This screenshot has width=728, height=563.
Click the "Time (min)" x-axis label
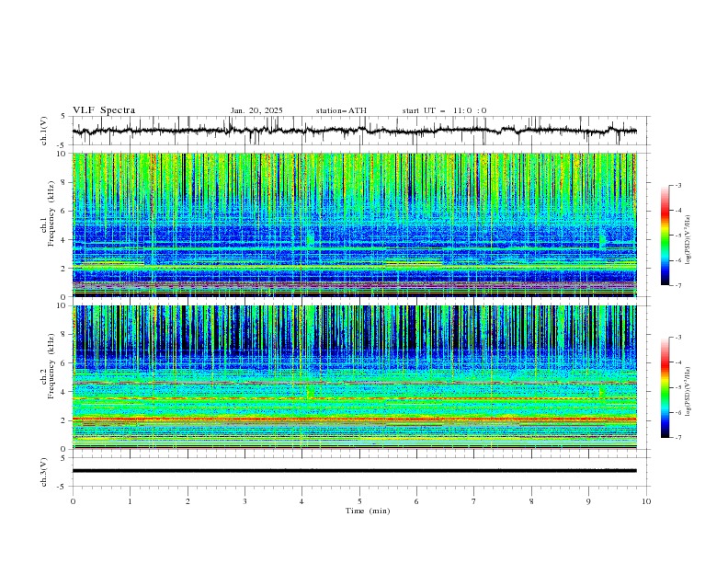(x=368, y=511)
